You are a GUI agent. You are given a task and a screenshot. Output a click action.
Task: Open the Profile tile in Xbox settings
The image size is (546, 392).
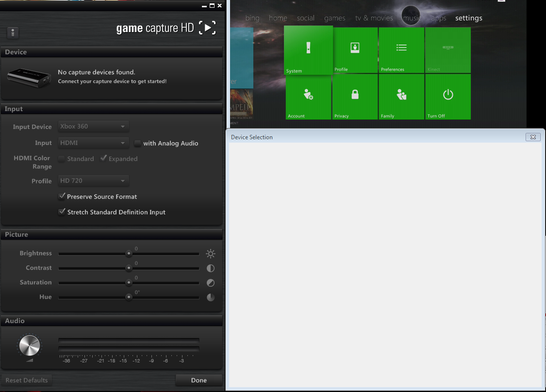[x=355, y=50]
